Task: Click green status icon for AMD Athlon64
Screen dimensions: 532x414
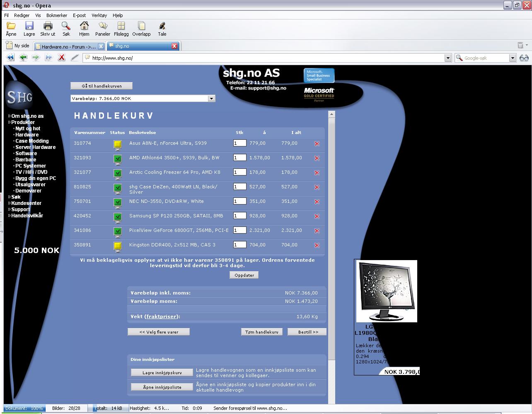Action: 118,159
